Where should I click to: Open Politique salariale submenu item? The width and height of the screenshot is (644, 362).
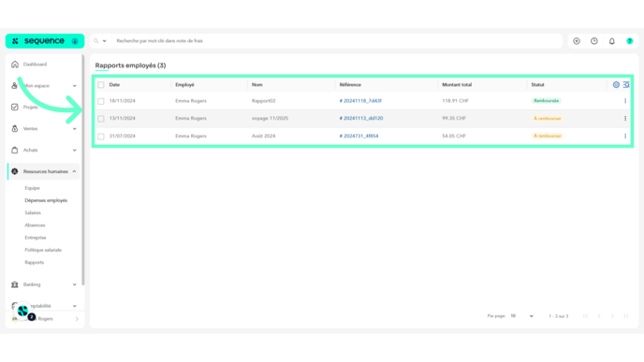[43, 250]
